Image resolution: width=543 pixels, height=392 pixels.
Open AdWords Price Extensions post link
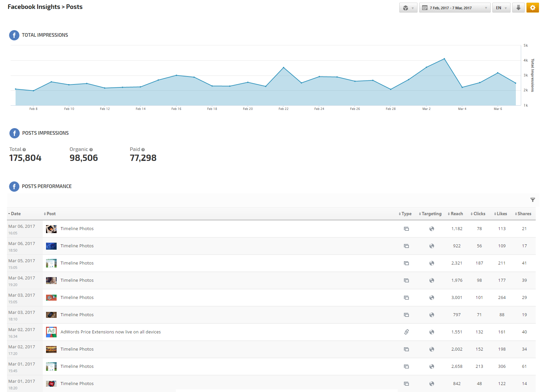[111, 332]
